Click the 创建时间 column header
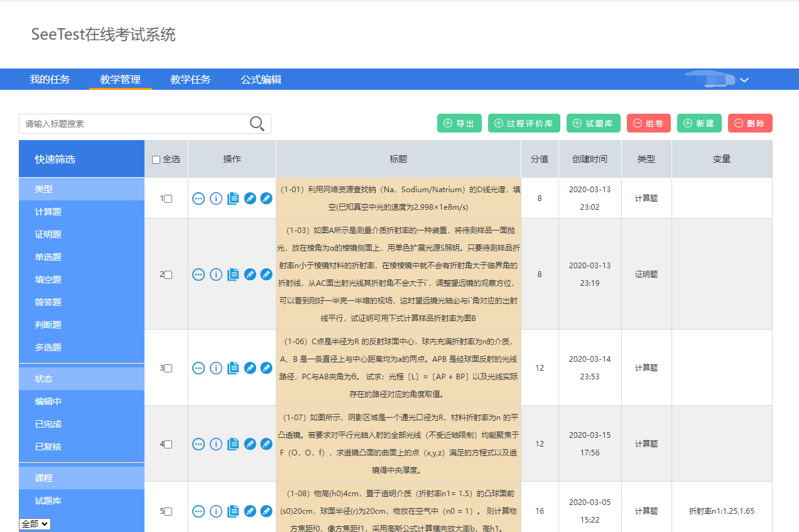The image size is (799, 532). 590,159
